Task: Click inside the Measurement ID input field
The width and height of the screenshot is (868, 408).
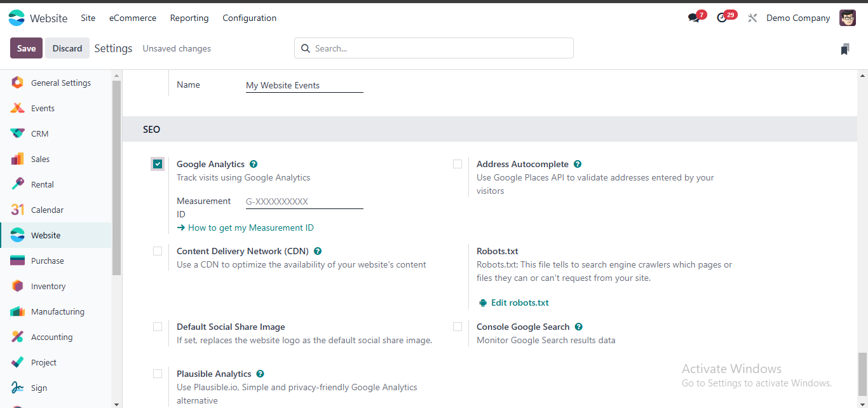Action: 304,201
